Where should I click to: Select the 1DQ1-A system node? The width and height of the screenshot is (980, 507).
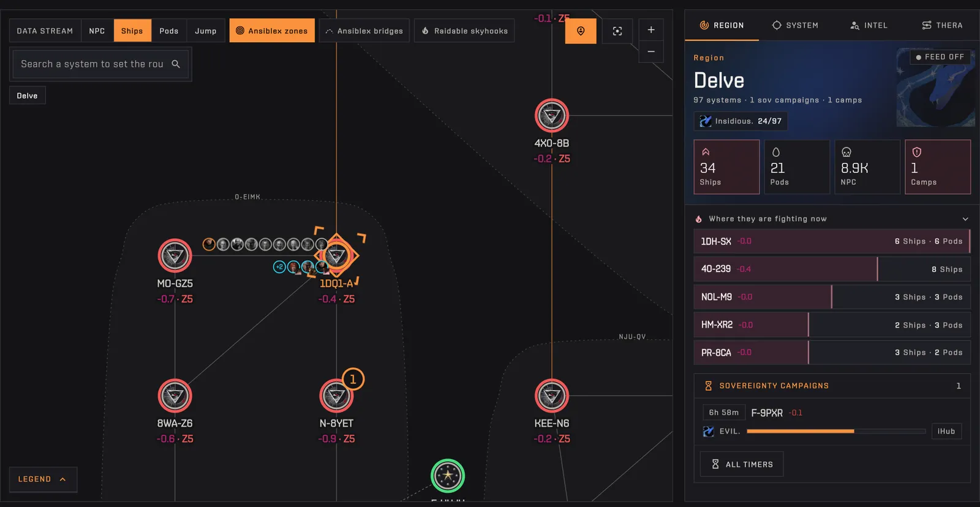[336, 255]
